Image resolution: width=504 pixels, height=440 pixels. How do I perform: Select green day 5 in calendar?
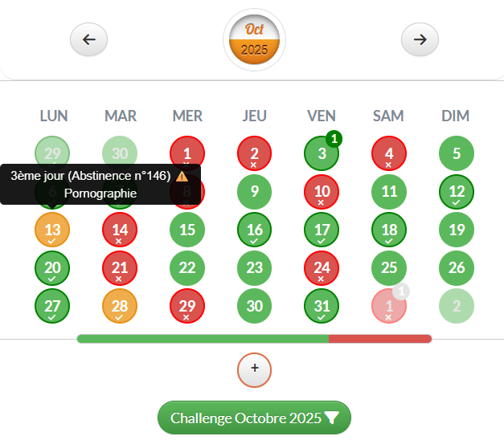[457, 153]
